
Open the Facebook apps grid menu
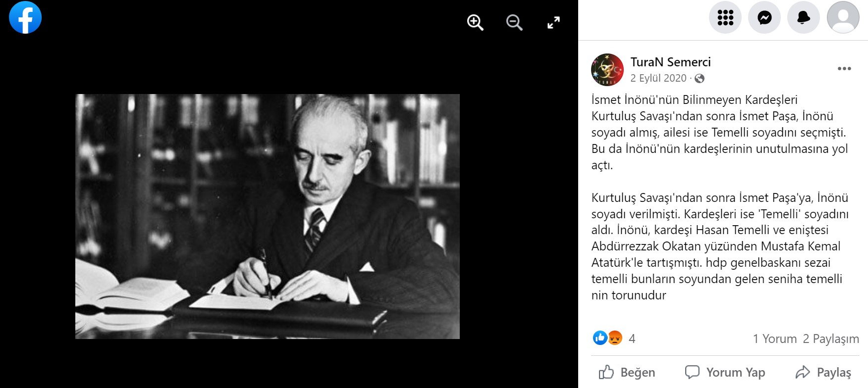(x=725, y=17)
